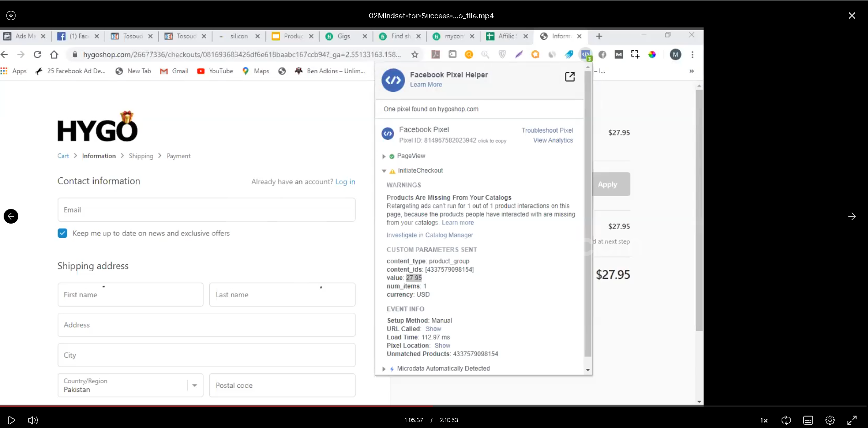Open the Gmail M extension icon
Image resolution: width=868 pixels, height=428 pixels.
coord(619,54)
